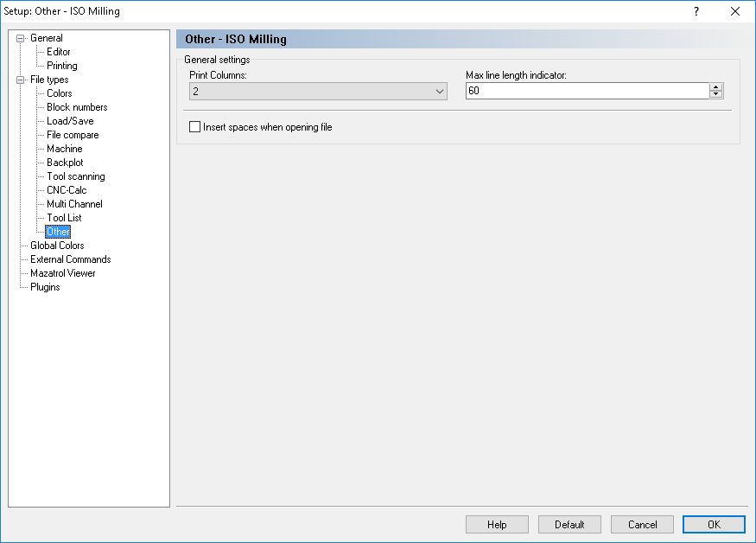Open Tool List settings

coord(64,218)
